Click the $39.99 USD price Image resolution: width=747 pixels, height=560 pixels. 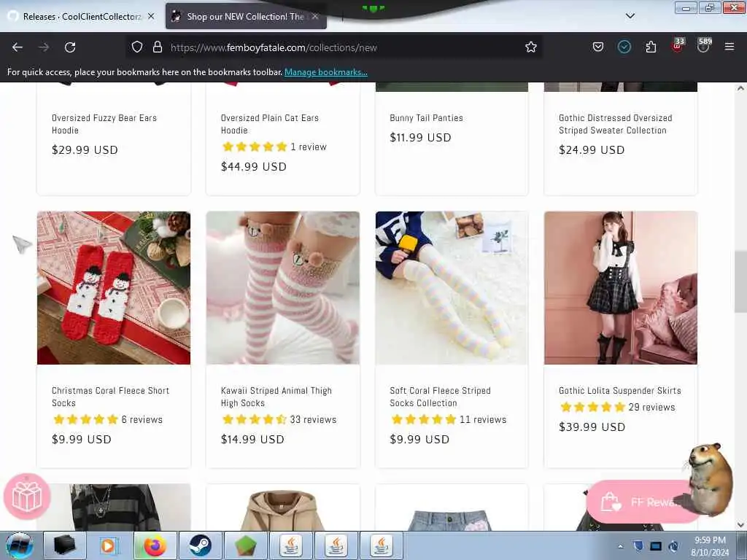coord(592,427)
